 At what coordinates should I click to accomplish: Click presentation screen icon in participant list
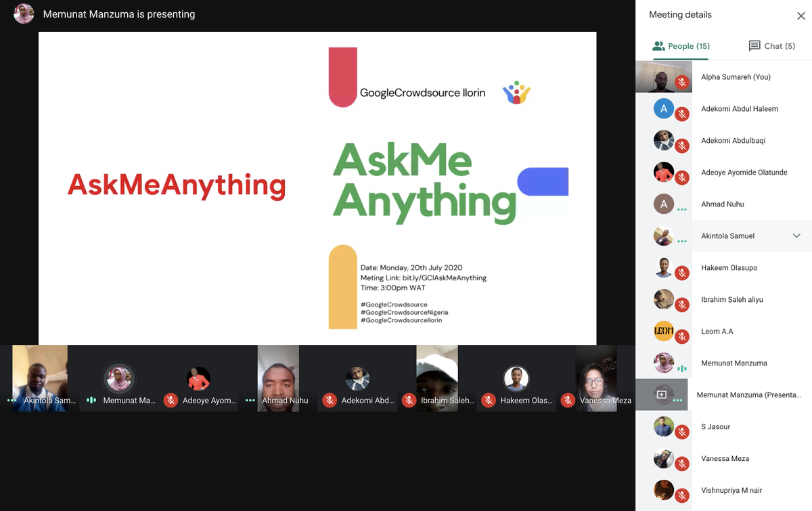tap(662, 395)
